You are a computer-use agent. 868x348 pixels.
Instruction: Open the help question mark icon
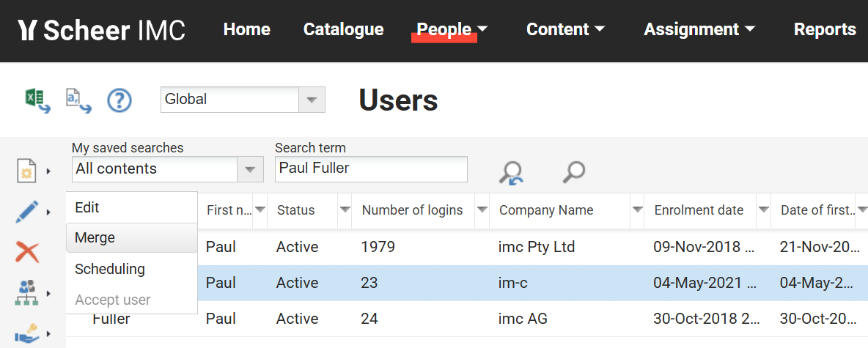[x=119, y=100]
